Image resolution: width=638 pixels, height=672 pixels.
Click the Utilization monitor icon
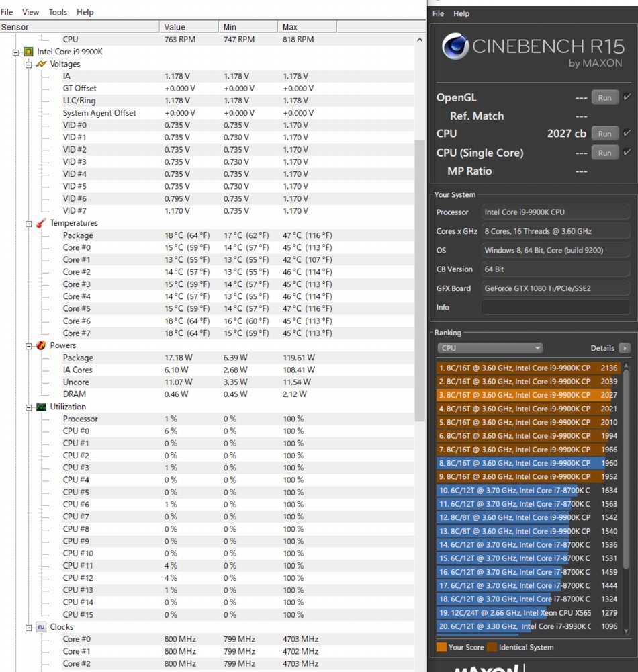(x=41, y=407)
